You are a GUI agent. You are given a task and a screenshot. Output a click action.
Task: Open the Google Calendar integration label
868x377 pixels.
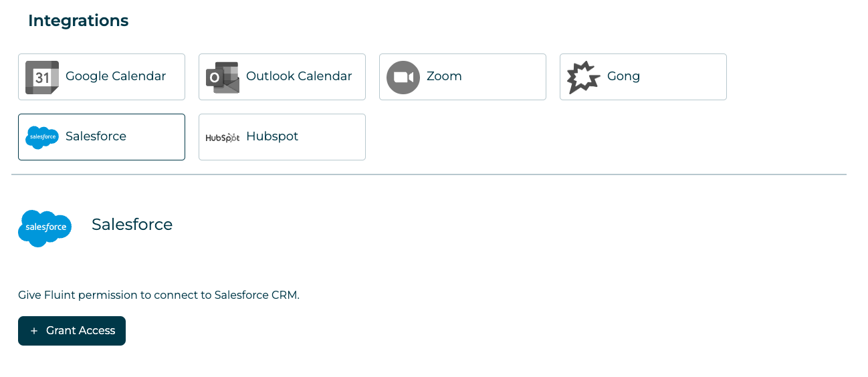tap(116, 76)
